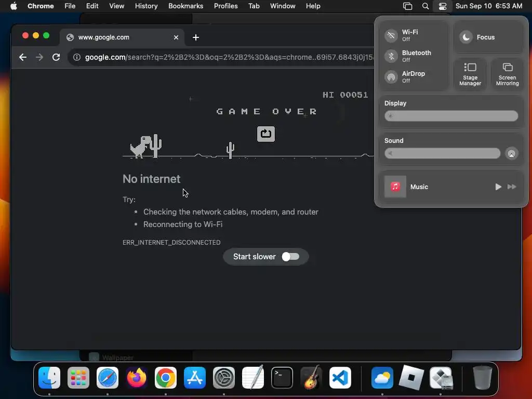Image resolution: width=532 pixels, height=399 pixels.
Task: Open TextEdit from the Dock
Action: (253, 378)
